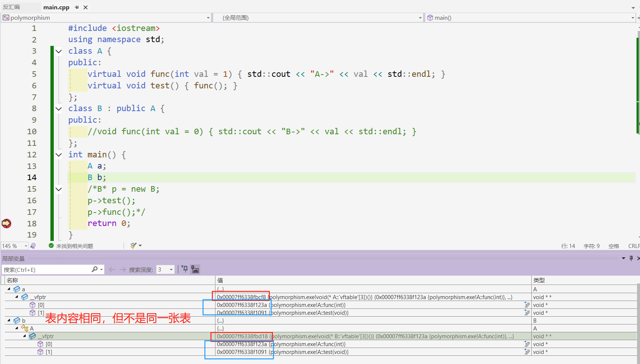This screenshot has width=640, height=364.
Task: Click value 0x00007ff6338fbd18 of b's __vfptr
Action: click(x=242, y=336)
